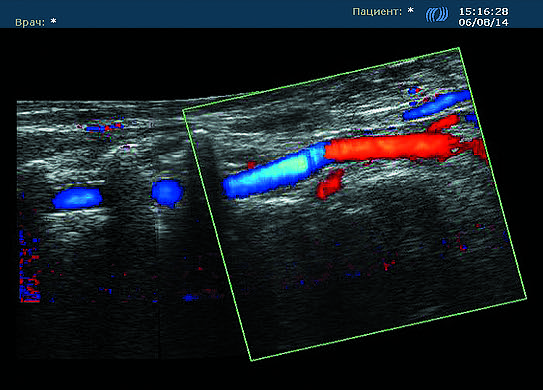The height and width of the screenshot is (390, 543).
Task: Click the date display 06/08/14
Action: 483,23
